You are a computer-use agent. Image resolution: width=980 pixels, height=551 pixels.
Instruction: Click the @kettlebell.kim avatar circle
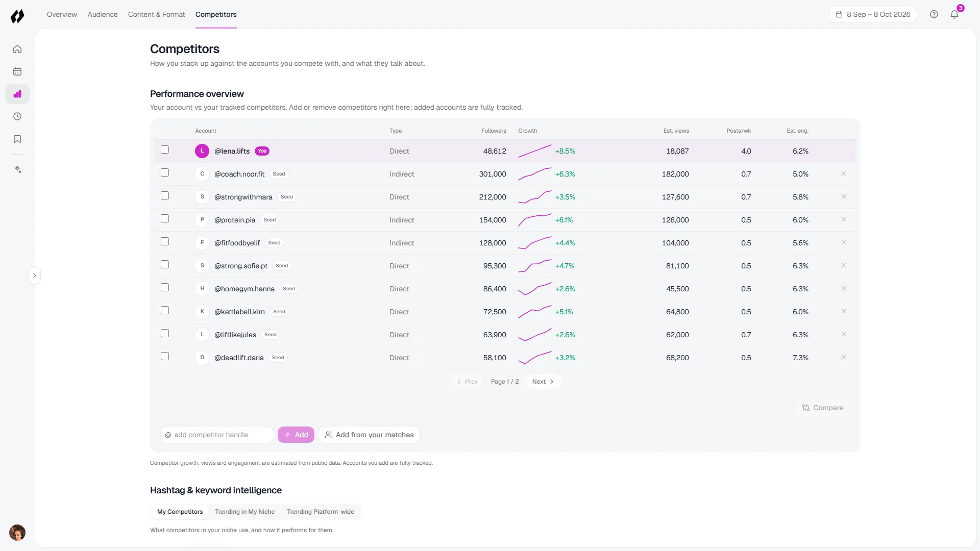click(202, 312)
